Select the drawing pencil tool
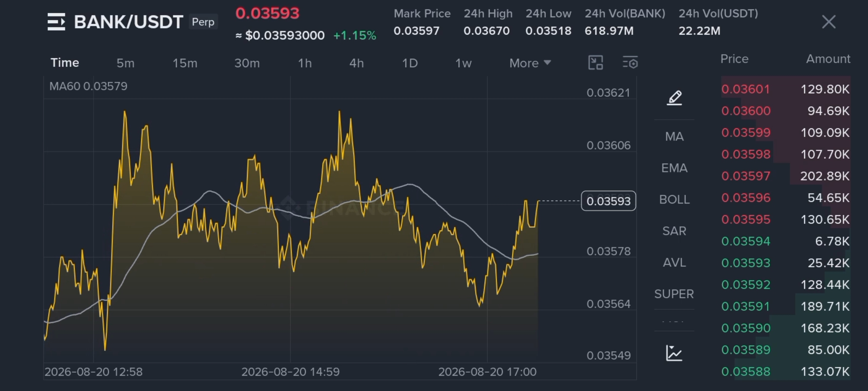 click(674, 98)
